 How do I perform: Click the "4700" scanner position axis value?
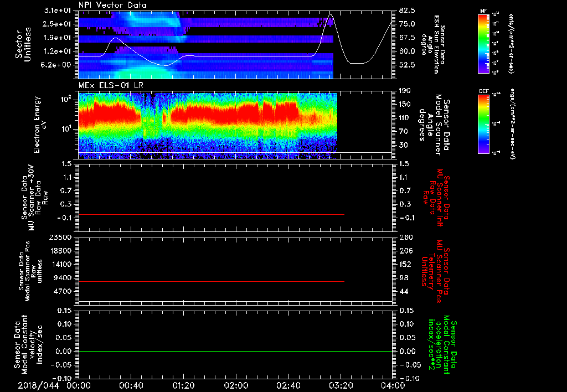click(62, 291)
